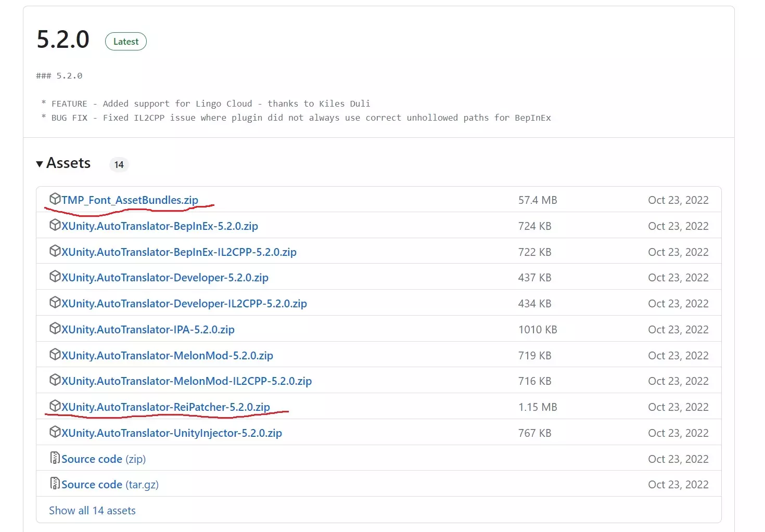Click package icon beside XUnity.AutoTranslator-BepInEx-5.2.0.zip
This screenshot has width=765, height=532.
coord(55,225)
